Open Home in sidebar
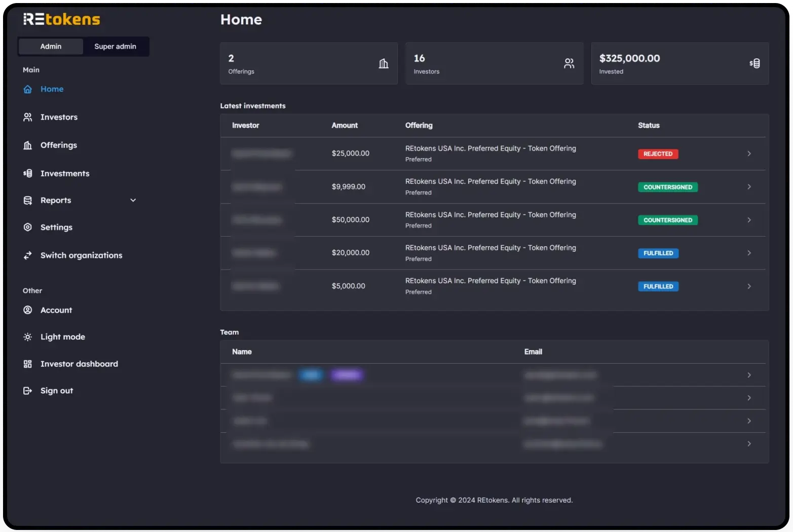Image resolution: width=793 pixels, height=532 pixels. (x=52, y=89)
